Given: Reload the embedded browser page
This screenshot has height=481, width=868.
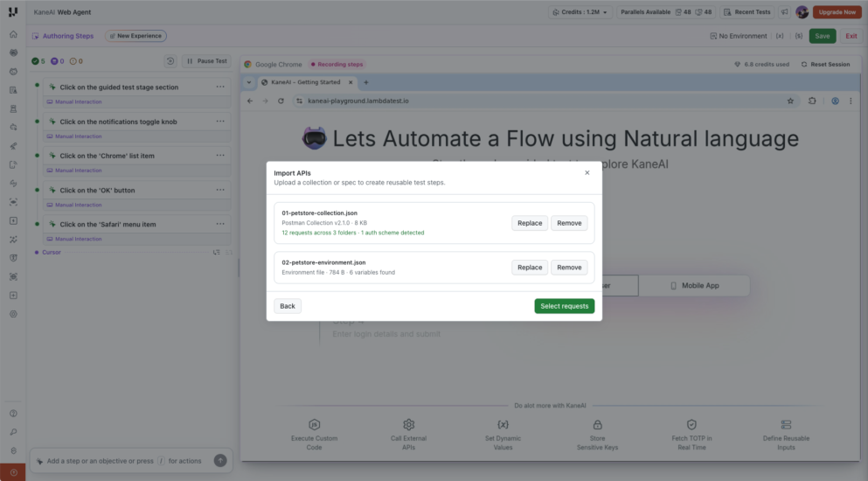Looking at the screenshot, I should coord(281,101).
